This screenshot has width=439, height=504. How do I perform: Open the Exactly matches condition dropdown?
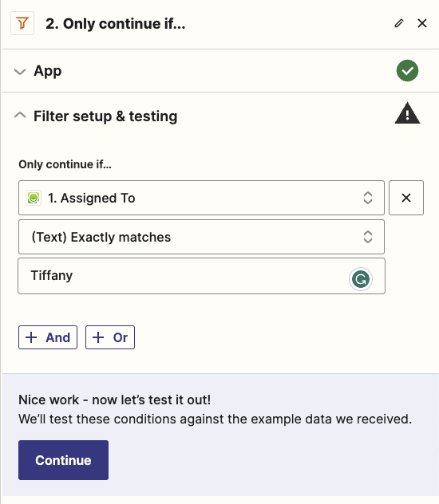[x=201, y=237]
